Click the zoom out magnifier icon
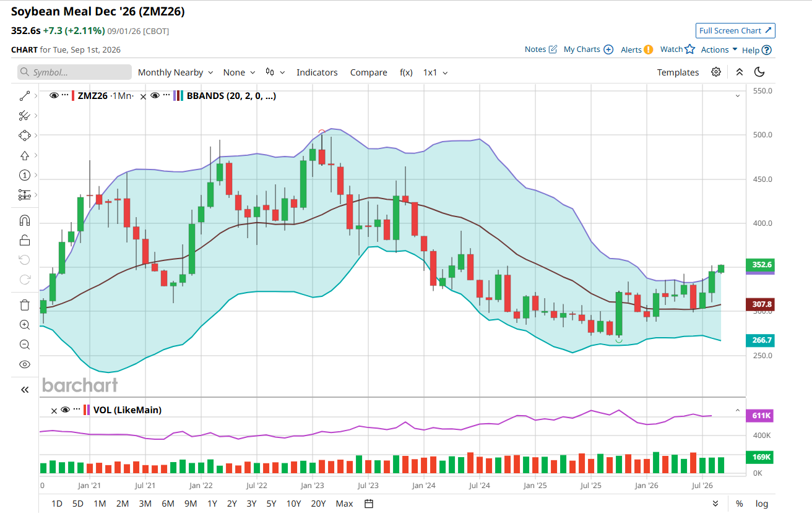This screenshot has height=532, width=812. [x=25, y=345]
